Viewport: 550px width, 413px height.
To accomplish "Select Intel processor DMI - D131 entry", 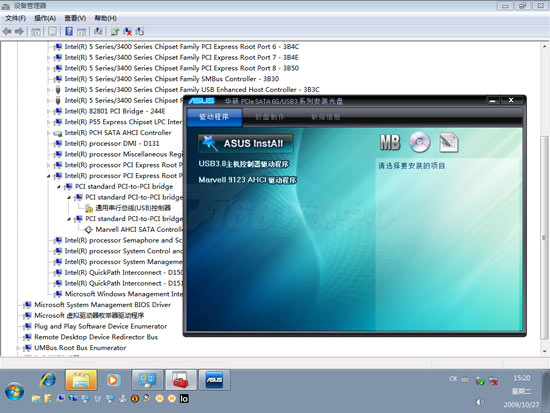I will point(112,144).
